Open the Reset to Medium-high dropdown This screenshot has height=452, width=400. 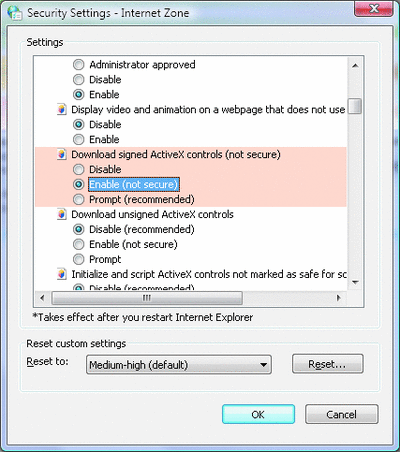(x=179, y=365)
